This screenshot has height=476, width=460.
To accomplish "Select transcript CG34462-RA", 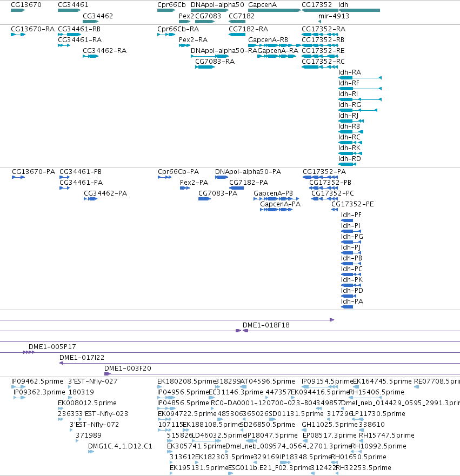I will coord(90,56).
